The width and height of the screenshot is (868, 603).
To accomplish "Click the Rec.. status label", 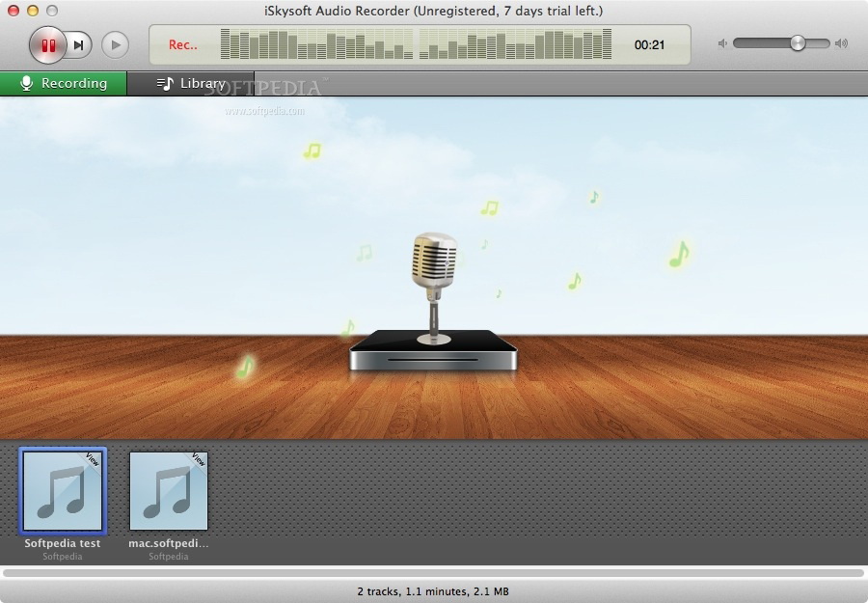I will click(x=182, y=44).
